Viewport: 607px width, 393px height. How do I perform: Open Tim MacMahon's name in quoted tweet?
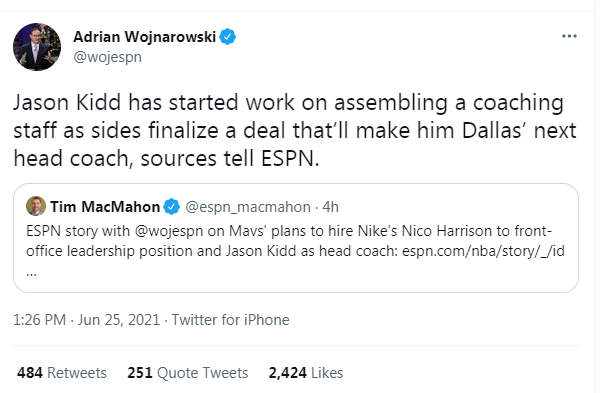tap(105, 207)
